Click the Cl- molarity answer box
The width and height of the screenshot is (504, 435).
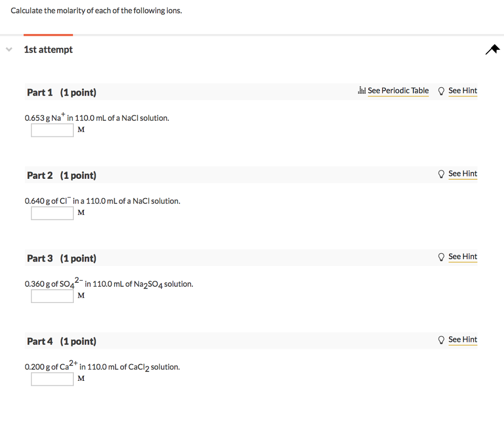(x=52, y=213)
